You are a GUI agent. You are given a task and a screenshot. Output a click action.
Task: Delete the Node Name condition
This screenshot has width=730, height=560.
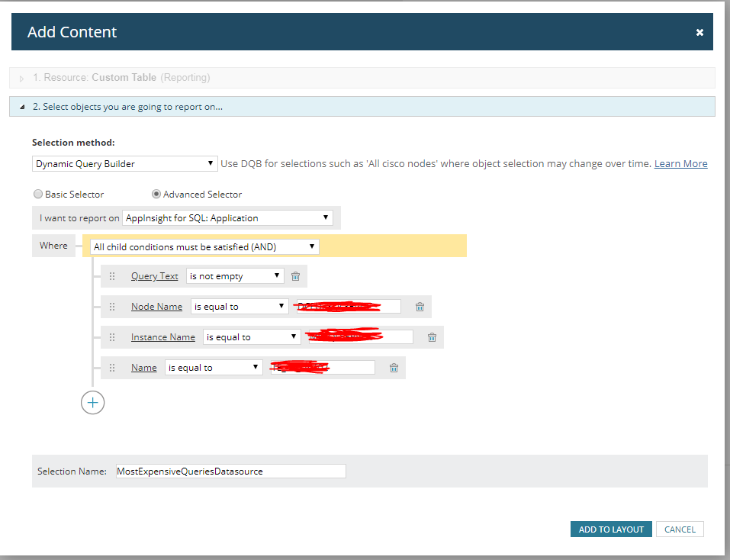[x=420, y=306]
